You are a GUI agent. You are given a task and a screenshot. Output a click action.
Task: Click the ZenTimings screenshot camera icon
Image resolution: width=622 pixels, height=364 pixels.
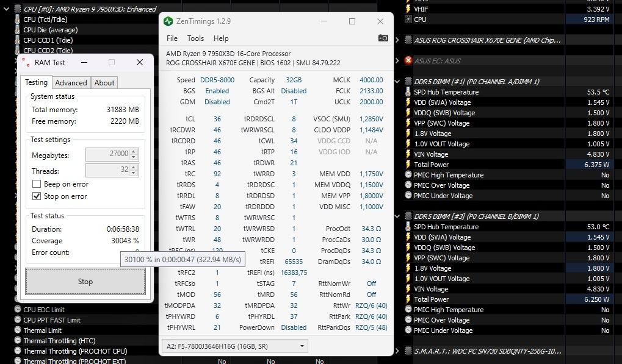[383, 38]
